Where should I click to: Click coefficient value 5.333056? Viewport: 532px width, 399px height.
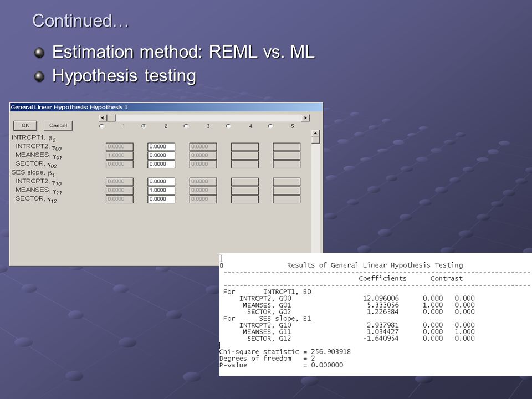coord(383,305)
